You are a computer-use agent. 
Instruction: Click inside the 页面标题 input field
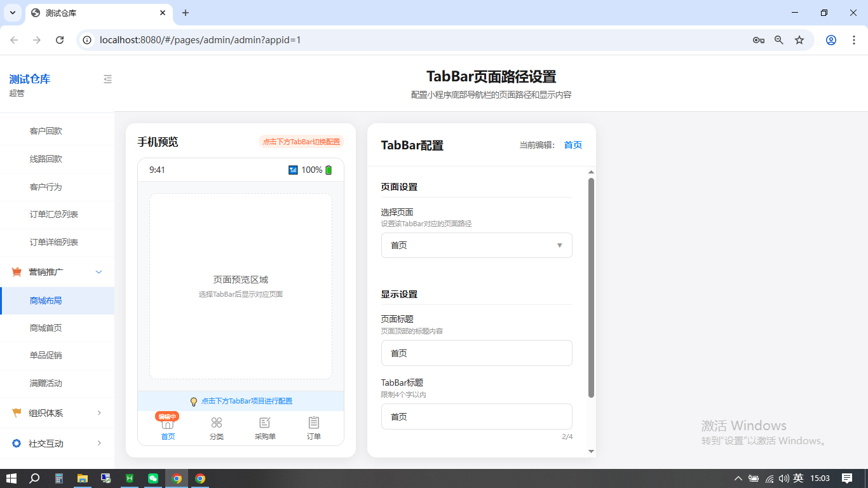pos(476,353)
